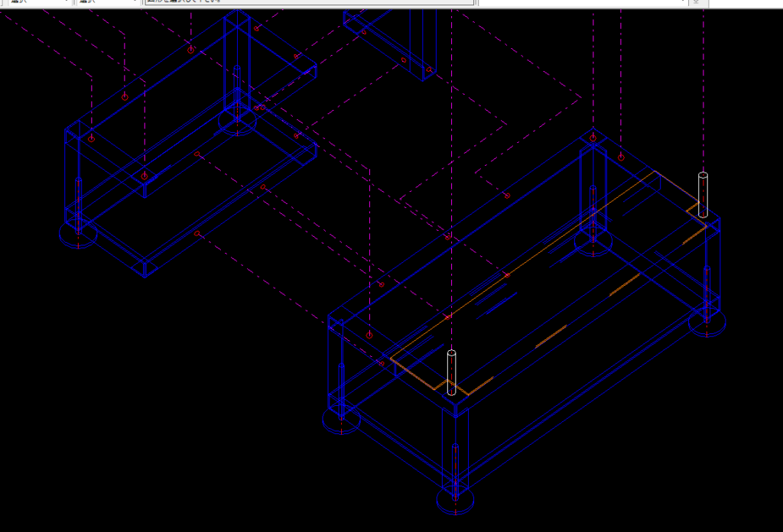Select the round foot under the right table's far-right leg
The width and height of the screenshot is (783, 532).
(707, 323)
